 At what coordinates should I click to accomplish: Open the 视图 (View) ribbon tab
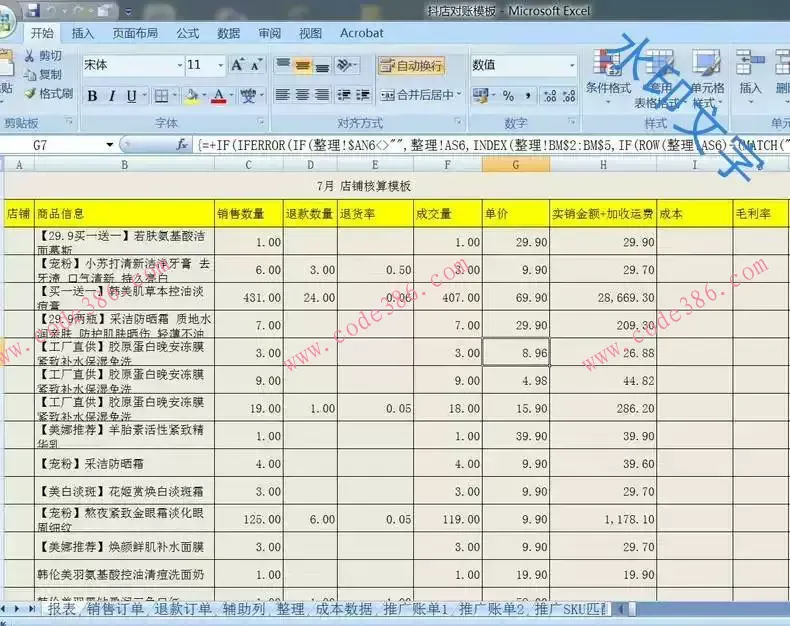click(x=310, y=33)
